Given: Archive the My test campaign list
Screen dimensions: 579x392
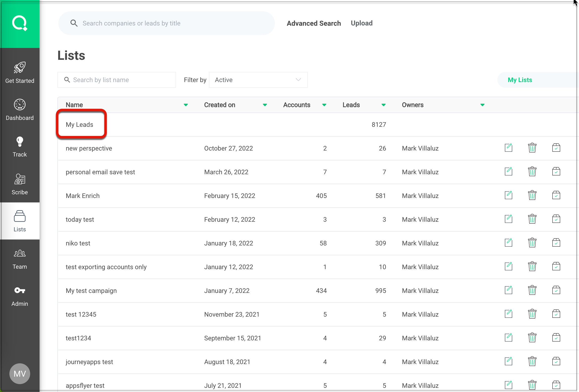Looking at the screenshot, I should 556,290.
